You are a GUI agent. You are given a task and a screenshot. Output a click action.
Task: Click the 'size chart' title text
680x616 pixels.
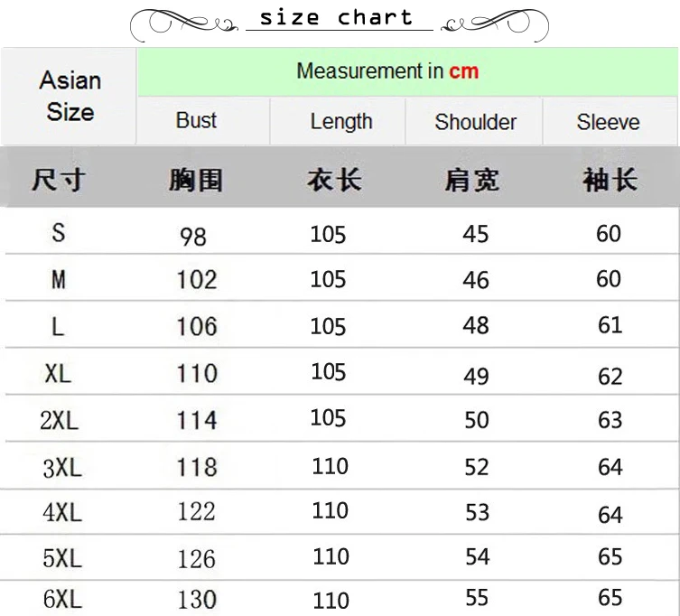[x=336, y=18]
